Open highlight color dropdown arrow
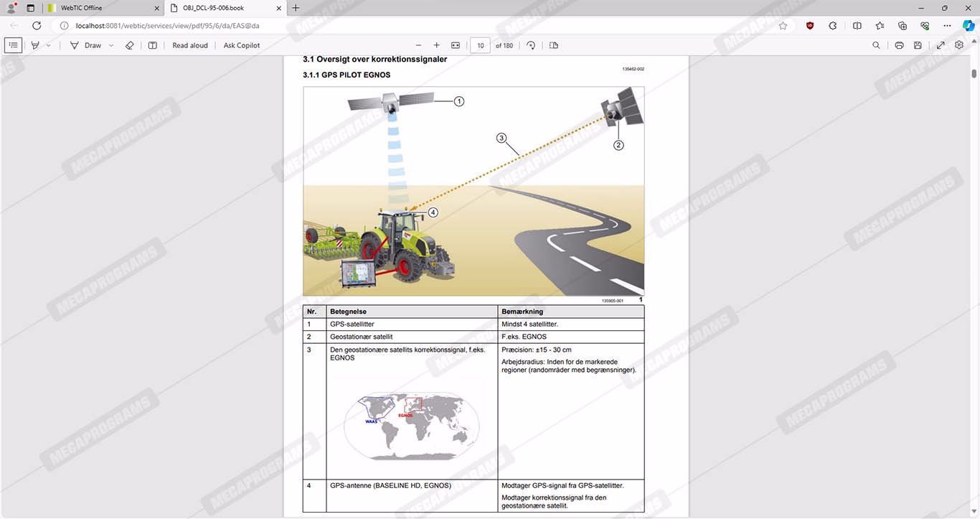980x519 pixels. pos(49,45)
